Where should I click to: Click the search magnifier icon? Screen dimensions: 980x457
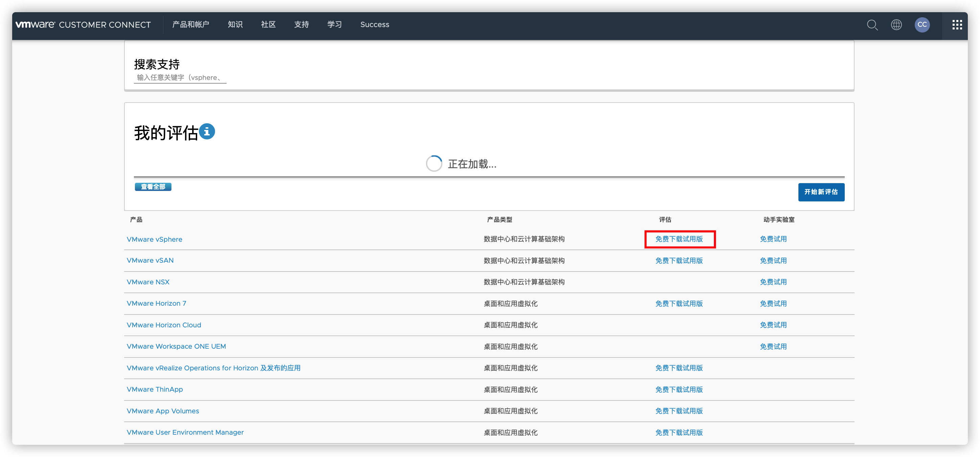pos(872,25)
